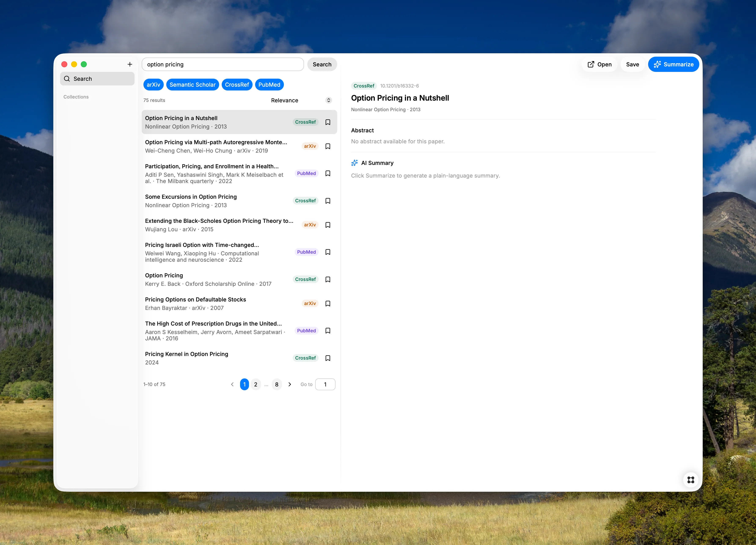Toggle the PubMed source filter
Screen dimensions: 756x545
point(269,85)
